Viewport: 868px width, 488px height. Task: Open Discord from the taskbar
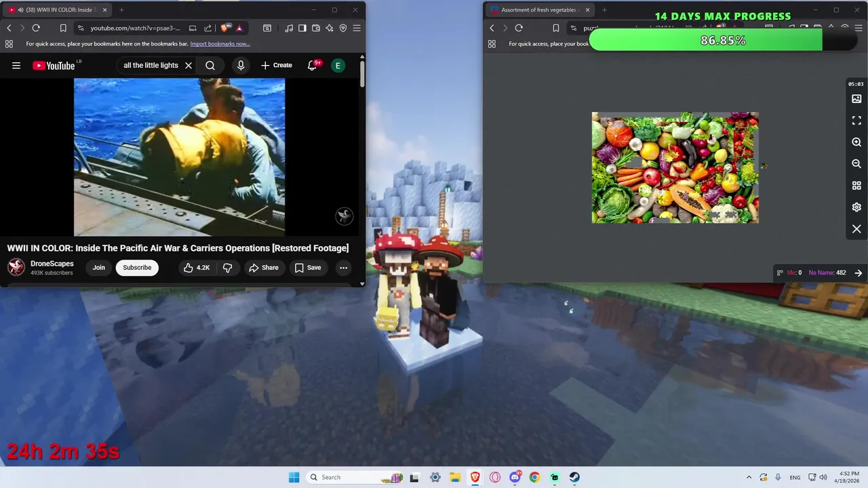click(x=515, y=477)
